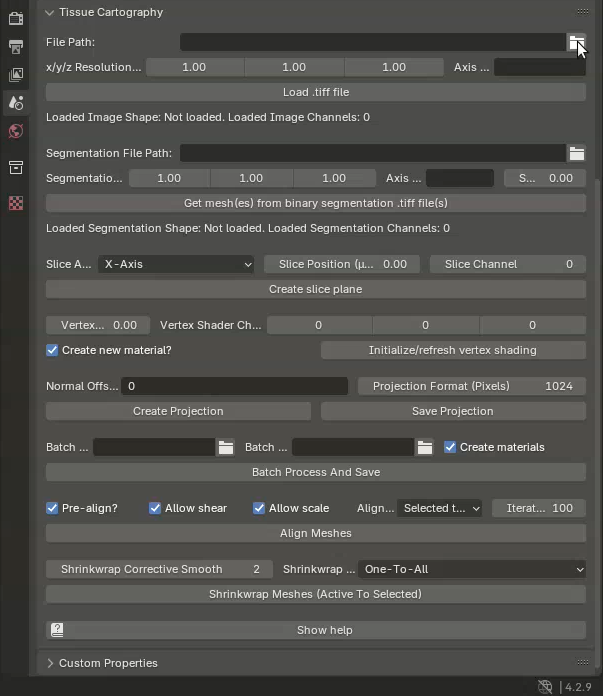
Task: Open the Output properties tab
Action: click(x=15, y=47)
